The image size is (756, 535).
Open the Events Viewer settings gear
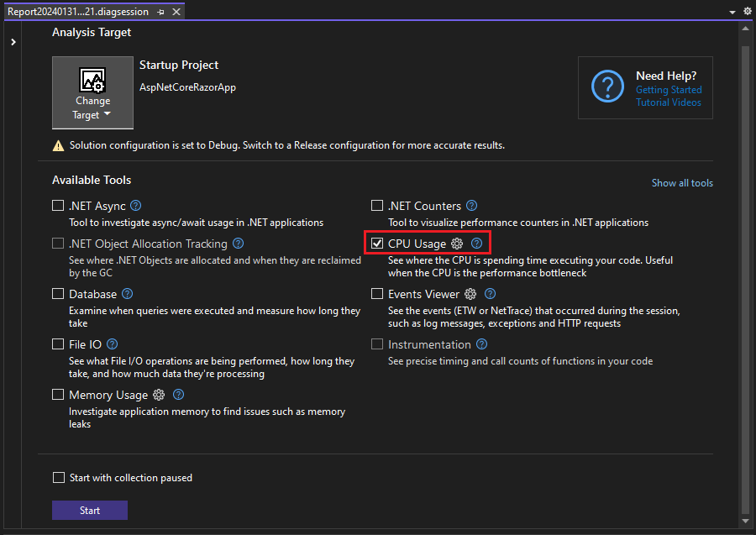coord(470,293)
